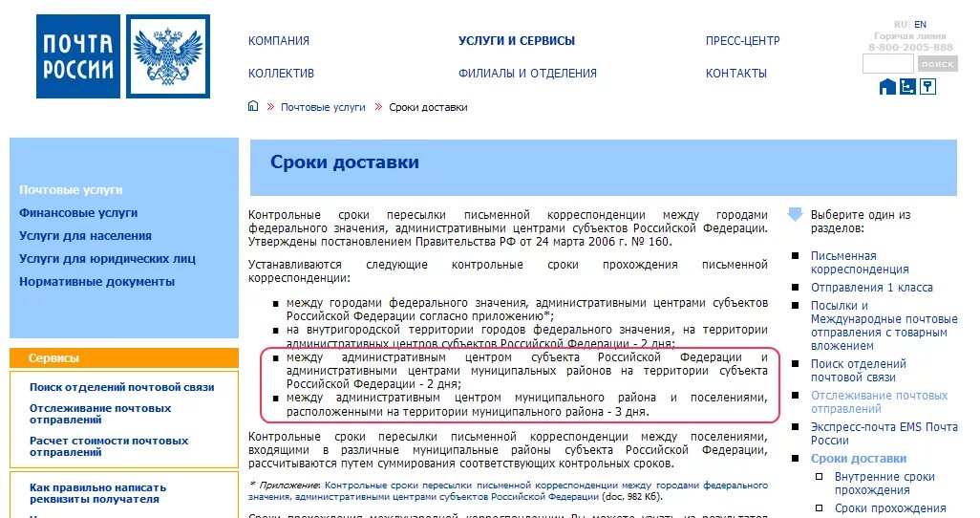Switch language to RU
The width and height of the screenshot is (980, 518).
point(900,25)
